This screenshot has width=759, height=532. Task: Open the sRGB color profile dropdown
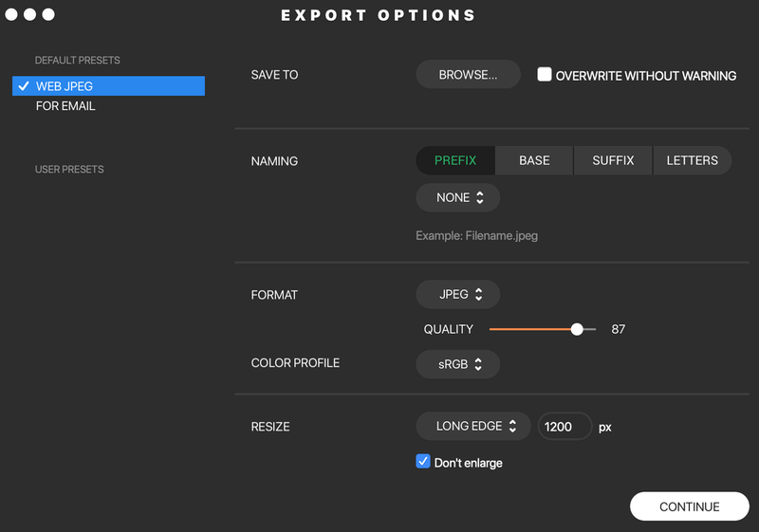[458, 364]
